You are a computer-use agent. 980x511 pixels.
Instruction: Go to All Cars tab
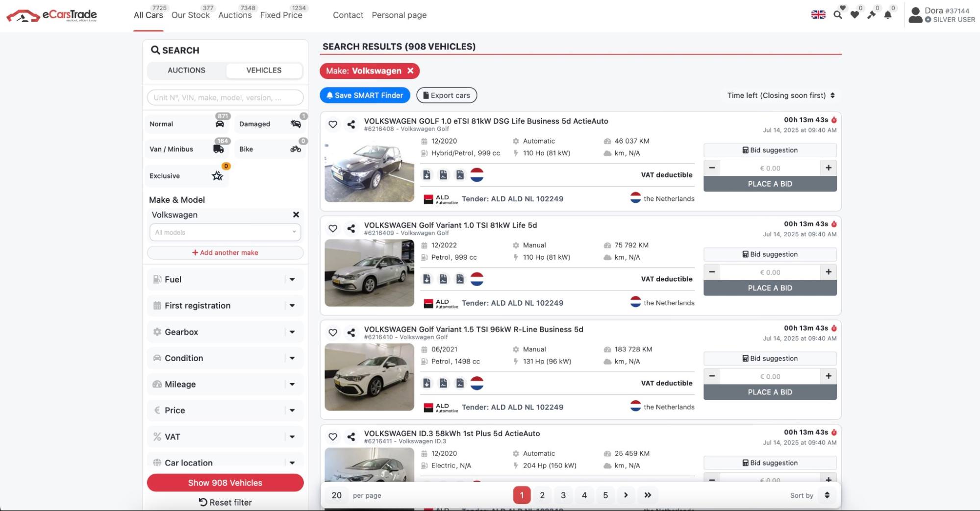tap(149, 15)
